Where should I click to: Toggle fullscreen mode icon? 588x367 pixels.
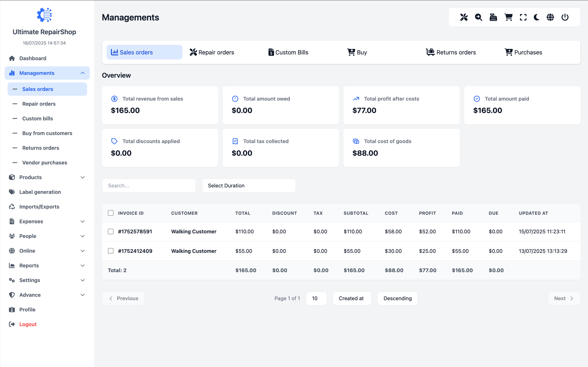(x=523, y=17)
